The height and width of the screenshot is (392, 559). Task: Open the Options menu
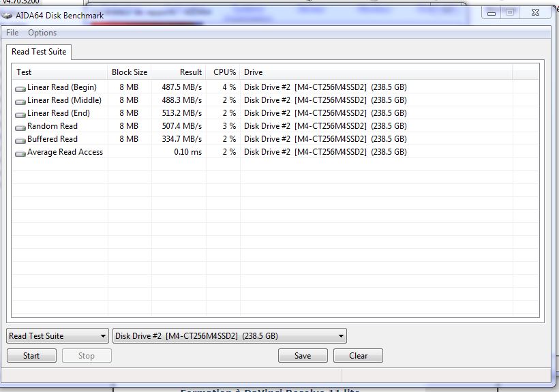(x=42, y=33)
